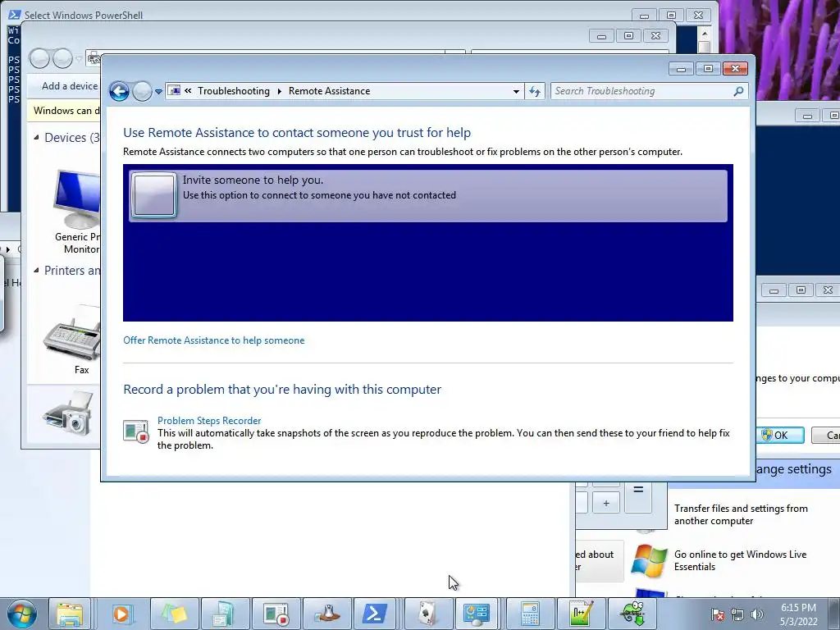Collapse the Printers group
Viewport: 840px width, 630px height.
pyautogui.click(x=36, y=270)
